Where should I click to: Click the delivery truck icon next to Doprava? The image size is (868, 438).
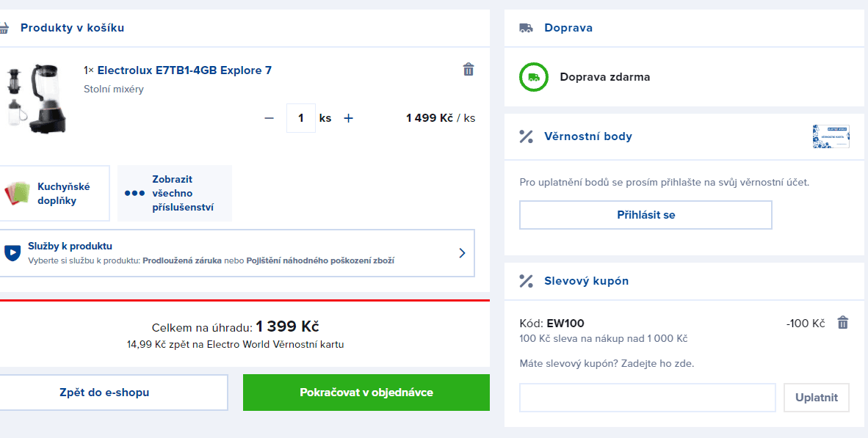(526, 28)
